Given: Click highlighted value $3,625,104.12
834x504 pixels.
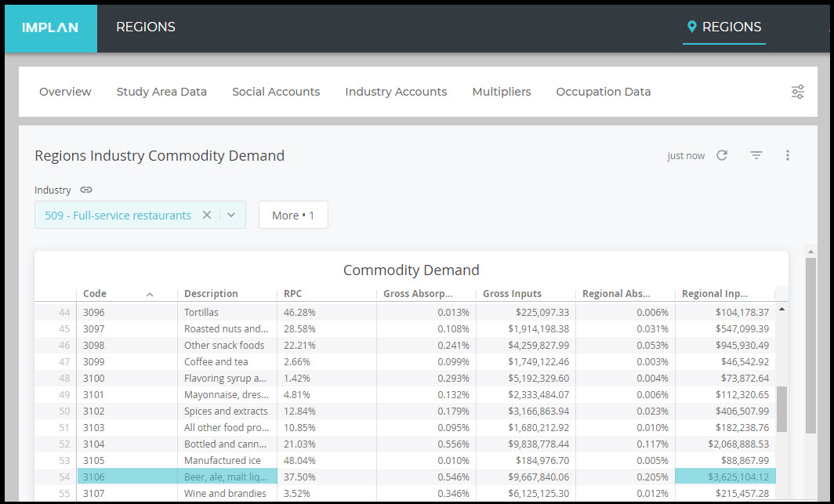Looking at the screenshot, I should click(726, 477).
